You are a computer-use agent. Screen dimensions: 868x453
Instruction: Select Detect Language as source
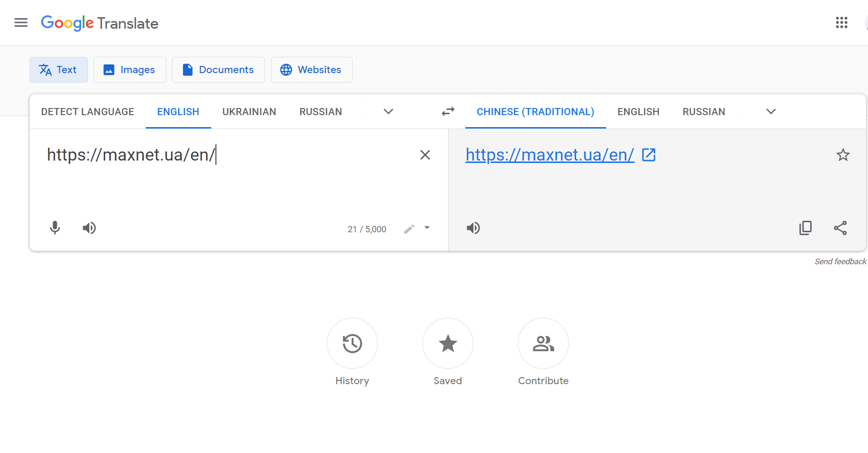tap(87, 112)
